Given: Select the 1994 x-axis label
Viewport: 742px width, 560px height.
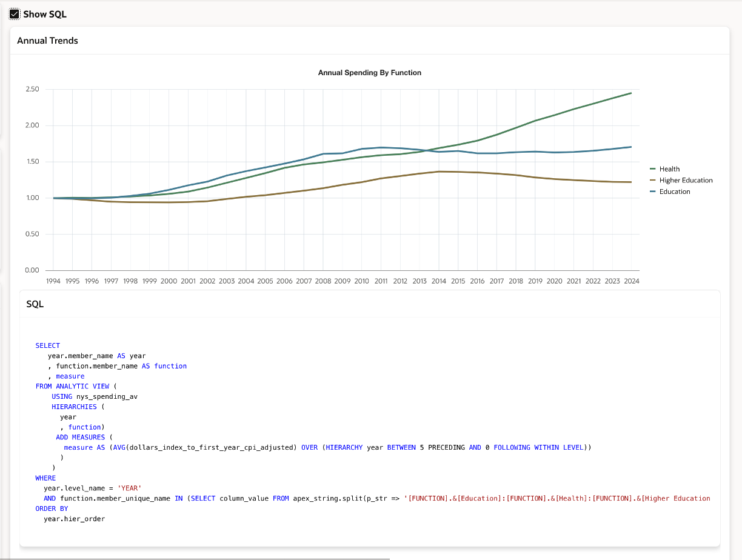Looking at the screenshot, I should pos(53,281).
